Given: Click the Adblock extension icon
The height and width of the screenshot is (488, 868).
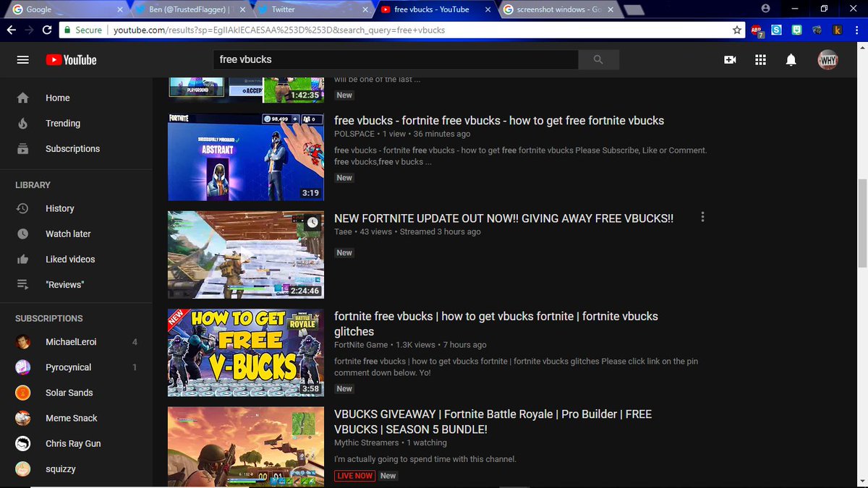Looking at the screenshot, I should point(757,30).
